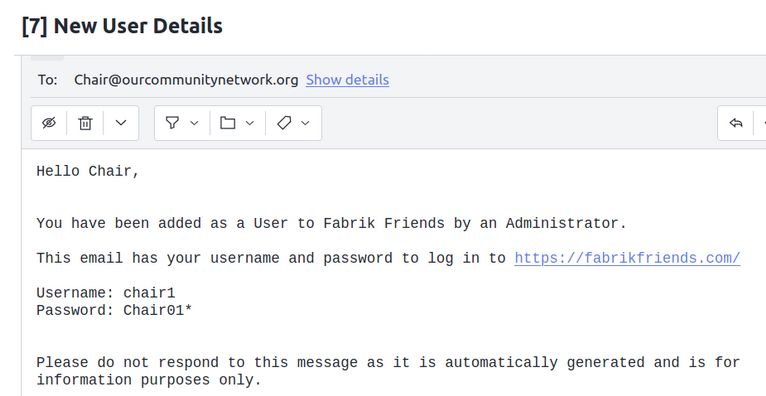Click the tag label icon
The image size is (766, 396).
click(x=284, y=123)
